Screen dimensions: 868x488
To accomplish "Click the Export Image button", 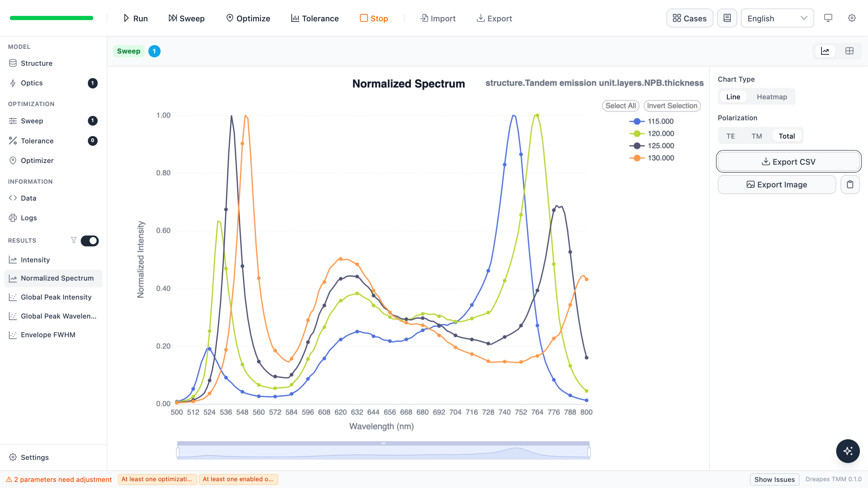I will (x=777, y=185).
